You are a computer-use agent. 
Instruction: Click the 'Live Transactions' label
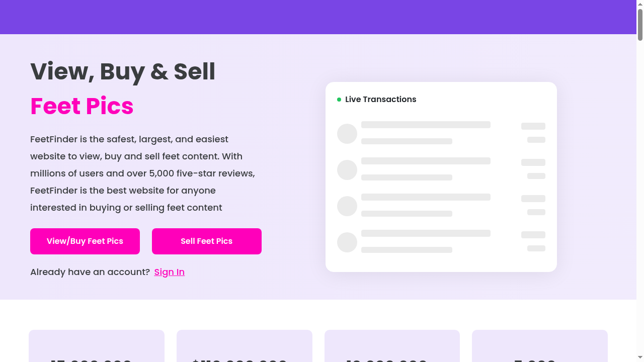(x=380, y=99)
